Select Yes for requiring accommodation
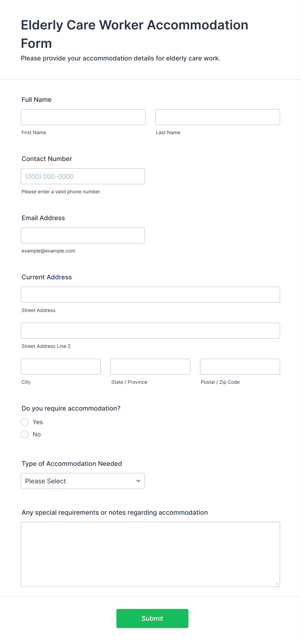 [x=25, y=422]
